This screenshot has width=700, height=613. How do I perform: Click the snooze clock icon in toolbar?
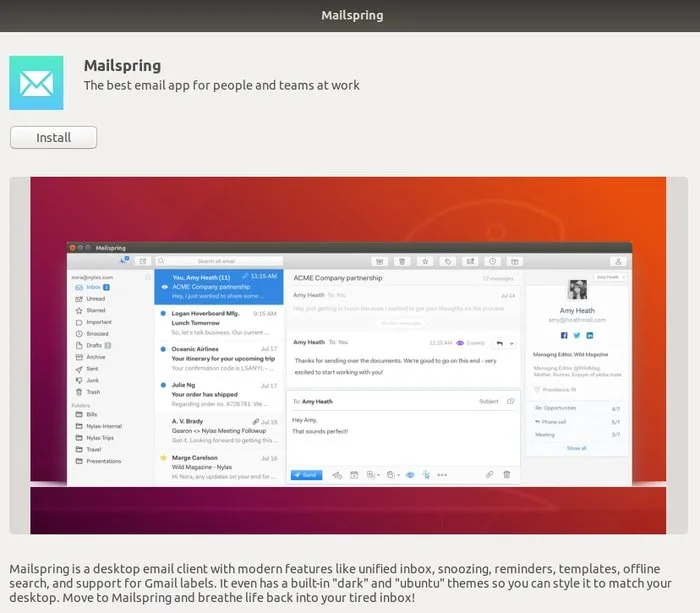[x=492, y=261]
